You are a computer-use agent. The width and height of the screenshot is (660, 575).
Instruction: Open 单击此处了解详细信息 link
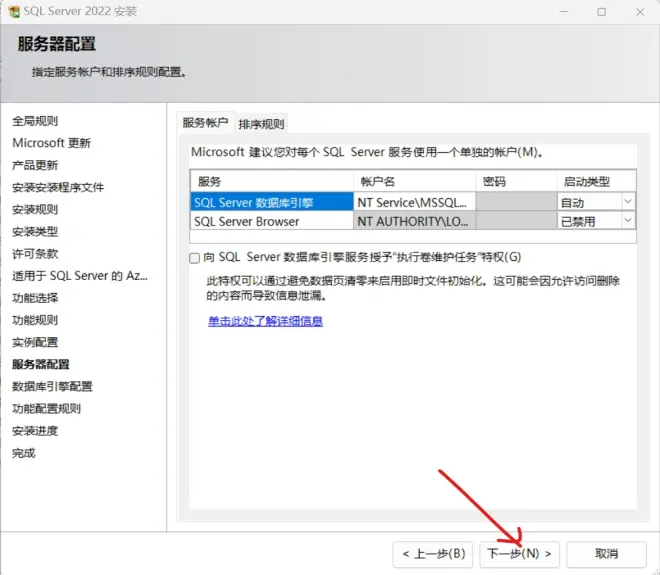[x=266, y=321]
